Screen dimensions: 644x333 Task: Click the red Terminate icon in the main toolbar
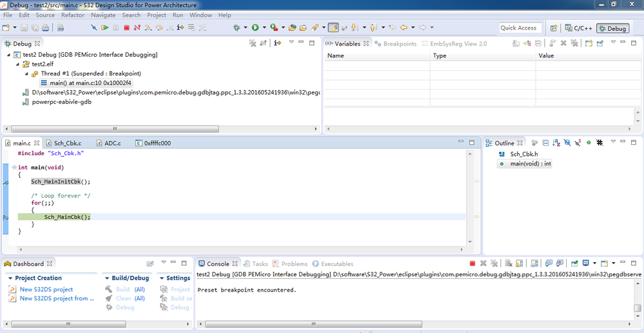[126, 28]
